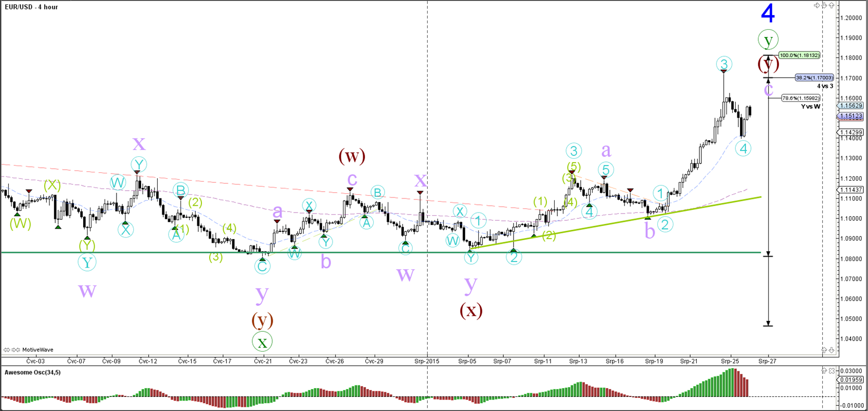This screenshot has width=868, height=411.
Task: Click the right-arrow icon at chart top-right
Action: [x=817, y=5]
